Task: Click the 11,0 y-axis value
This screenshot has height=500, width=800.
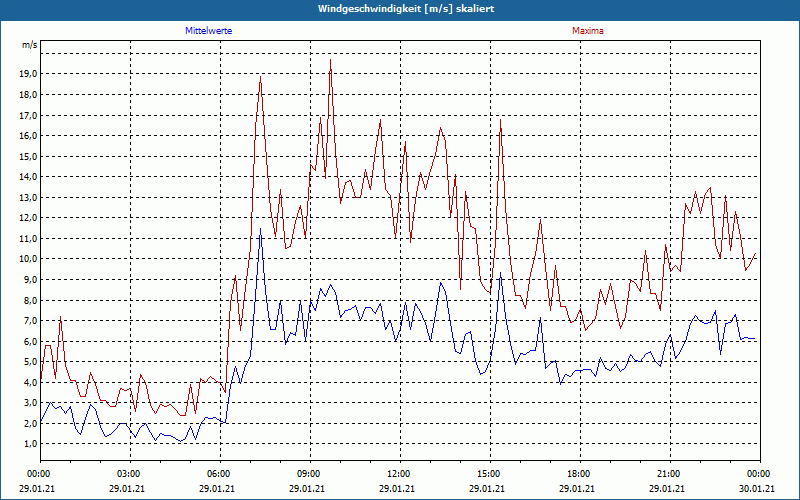Action: click(x=28, y=239)
